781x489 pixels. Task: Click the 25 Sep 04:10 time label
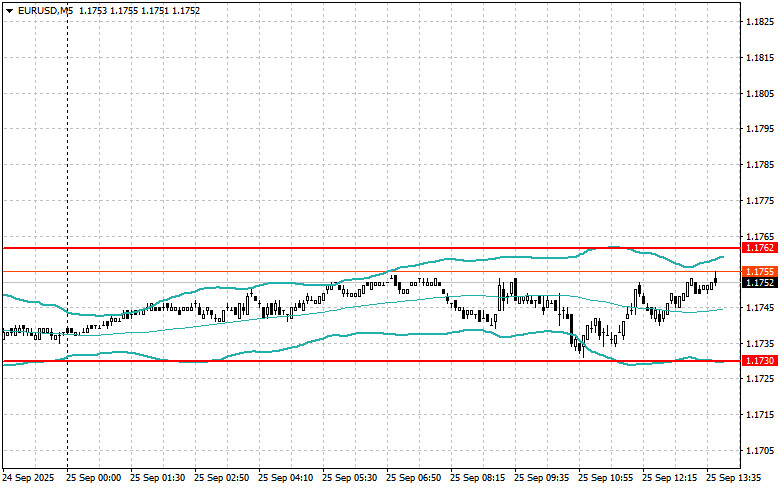(x=285, y=478)
